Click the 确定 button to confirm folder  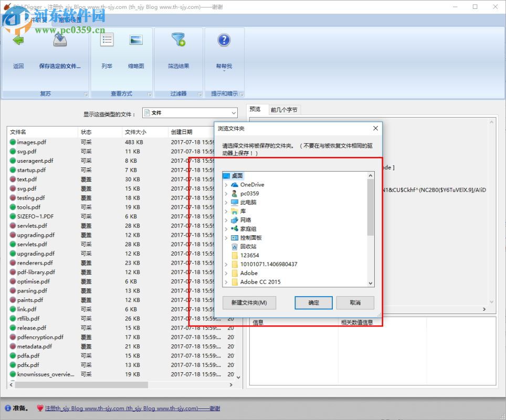tap(313, 303)
